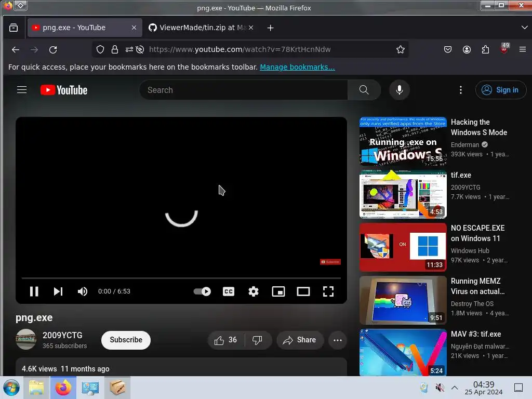Close the ViewerMade/tin.zip tab
The width and height of the screenshot is (532, 399).
[251, 28]
